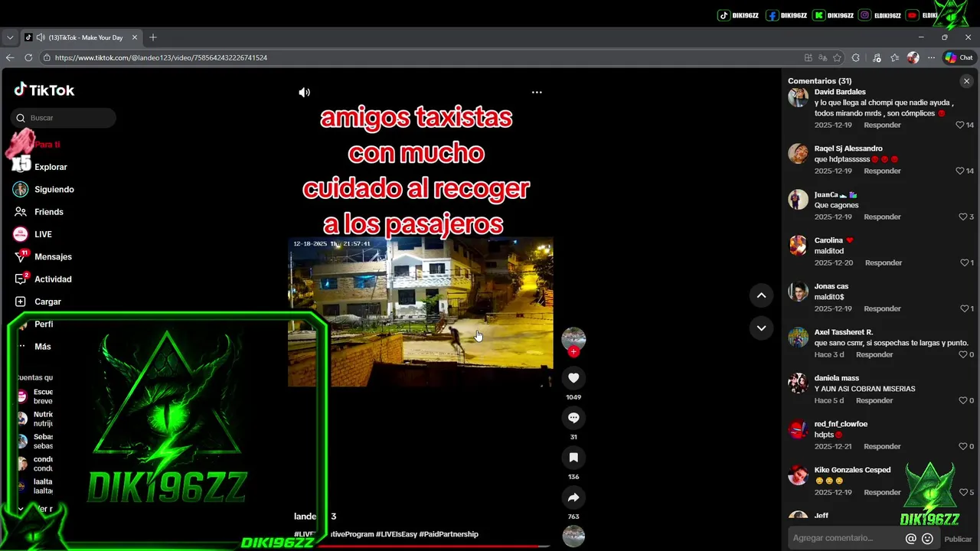Open the browser media control icon
Viewport: 980px width, 551px height.
[x=877, y=57]
